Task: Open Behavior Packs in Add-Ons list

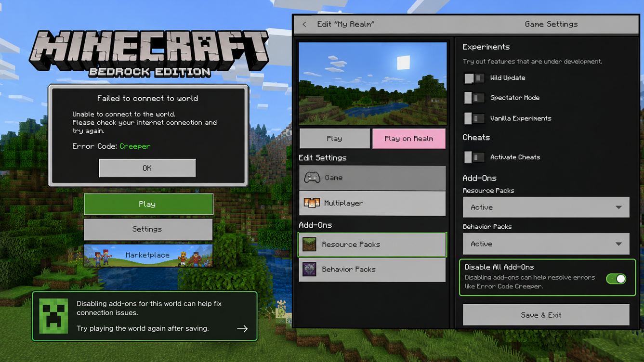Action: (x=372, y=270)
